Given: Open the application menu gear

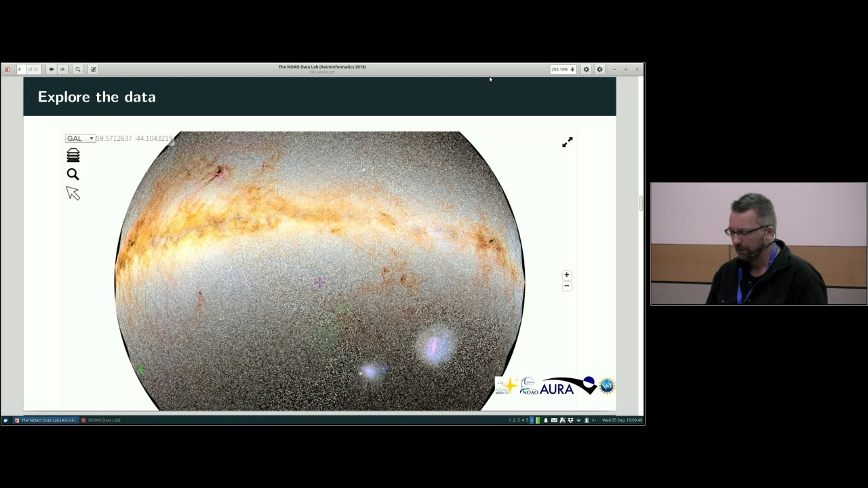Looking at the screenshot, I should click(x=599, y=69).
